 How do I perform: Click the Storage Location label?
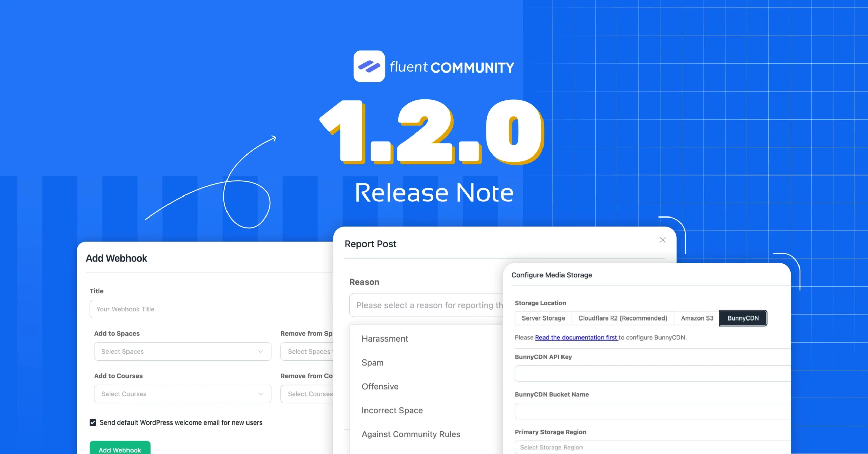(540, 303)
